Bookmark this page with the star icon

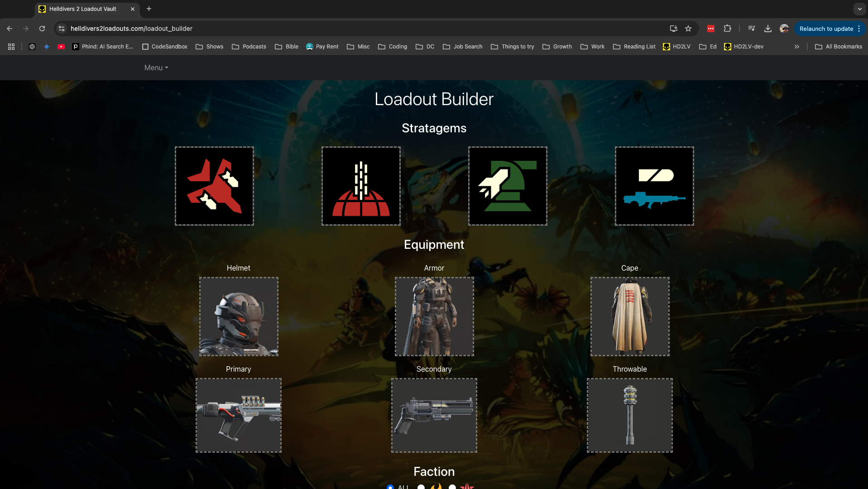[688, 29]
